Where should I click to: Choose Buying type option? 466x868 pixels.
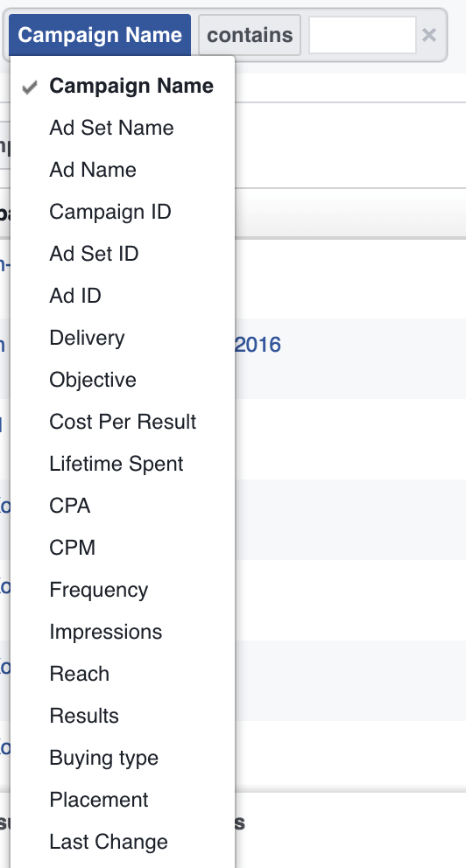[x=123, y=758]
